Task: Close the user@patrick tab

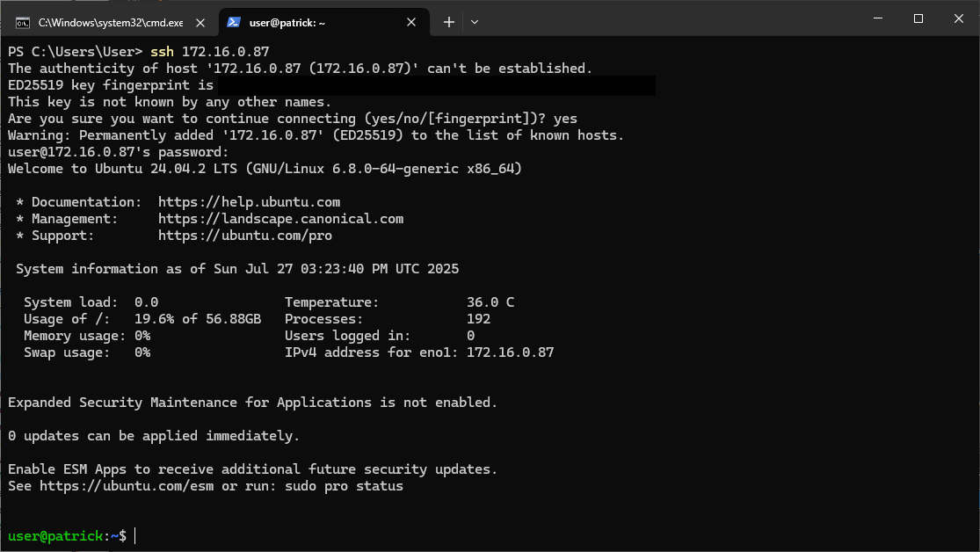Action: click(x=412, y=22)
